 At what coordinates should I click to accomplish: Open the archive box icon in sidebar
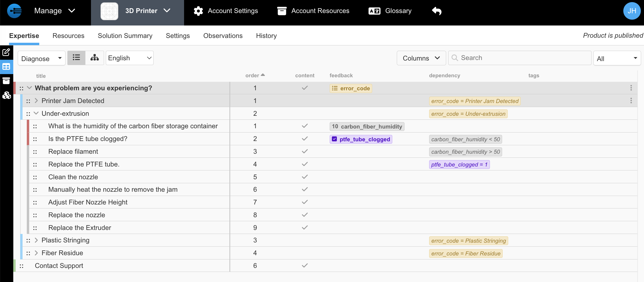6,81
